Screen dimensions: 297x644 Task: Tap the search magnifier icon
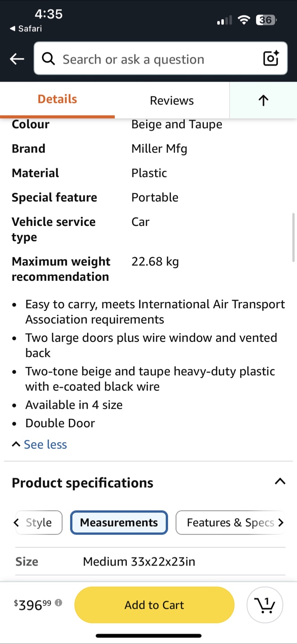pos(48,59)
